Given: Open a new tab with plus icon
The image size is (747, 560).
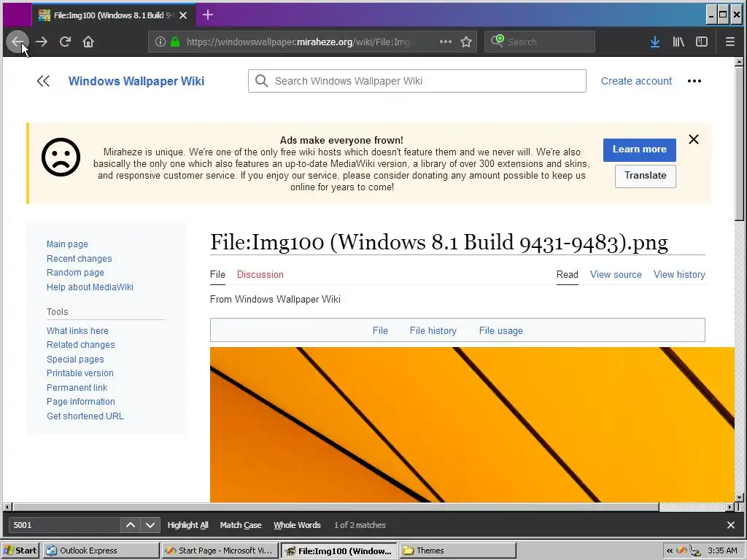Looking at the screenshot, I should tap(208, 15).
